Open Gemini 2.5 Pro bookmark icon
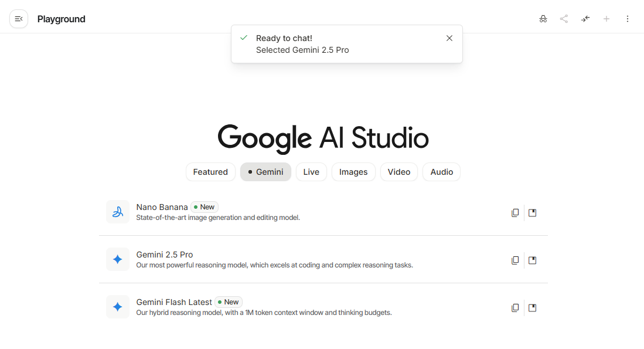This screenshot has height=349, width=644. pyautogui.click(x=532, y=260)
